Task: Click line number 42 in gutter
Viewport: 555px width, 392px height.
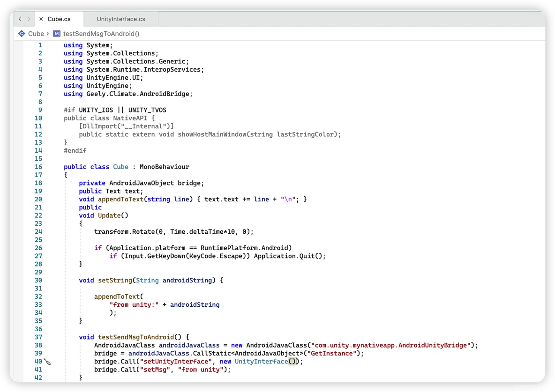Action: (38, 378)
